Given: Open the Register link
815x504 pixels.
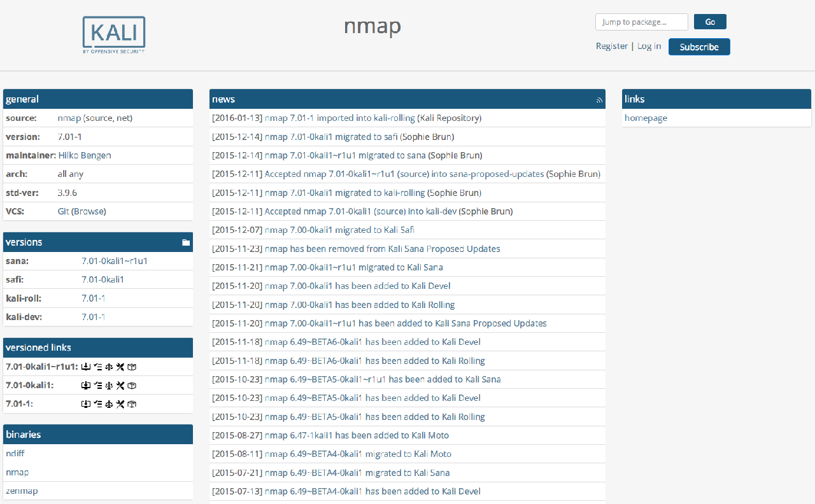Looking at the screenshot, I should point(611,46).
